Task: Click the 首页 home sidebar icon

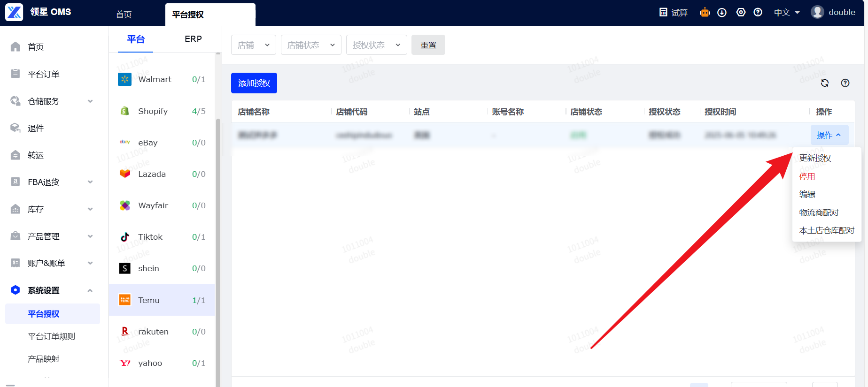Action: tap(15, 46)
